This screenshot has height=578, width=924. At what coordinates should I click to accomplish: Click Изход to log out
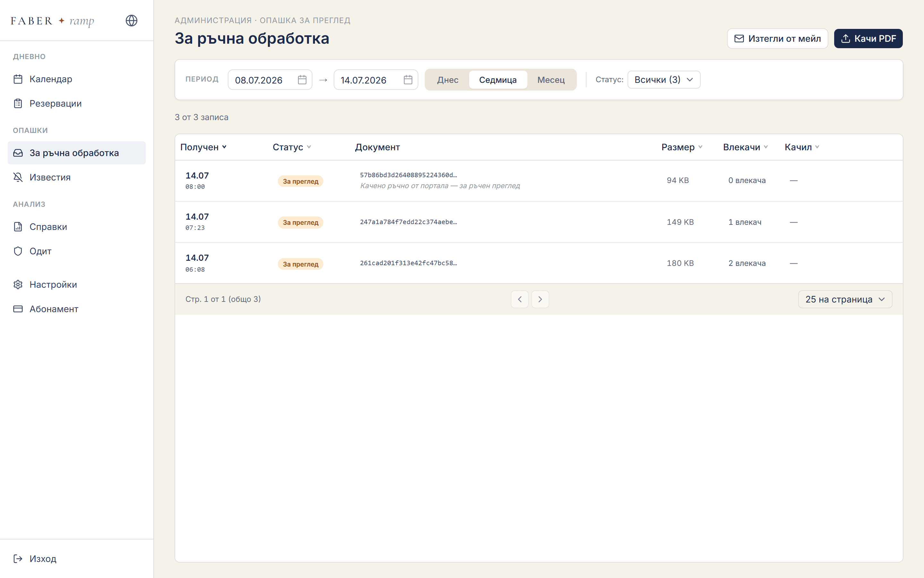click(76, 558)
